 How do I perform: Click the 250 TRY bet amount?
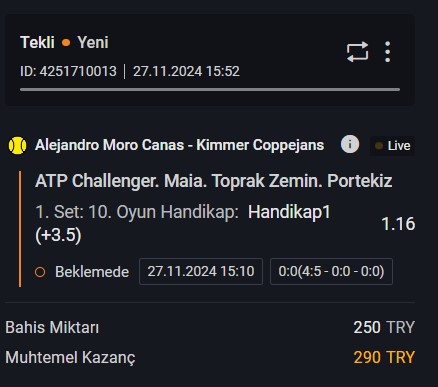(384, 327)
